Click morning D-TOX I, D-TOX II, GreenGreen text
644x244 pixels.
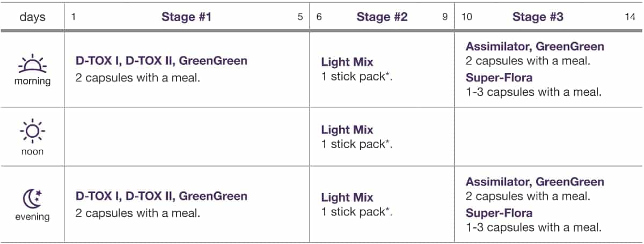pyautogui.click(x=162, y=61)
